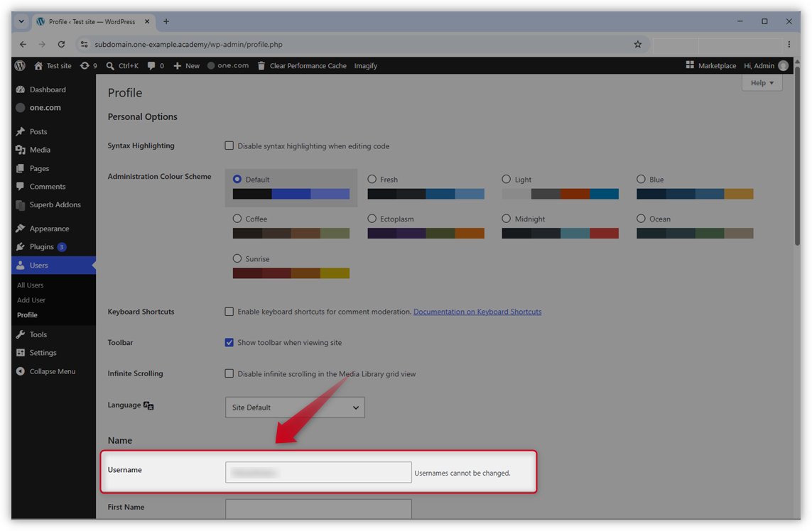Open the tab search chevron in Chrome
This screenshot has width=812, height=531.
point(21,22)
